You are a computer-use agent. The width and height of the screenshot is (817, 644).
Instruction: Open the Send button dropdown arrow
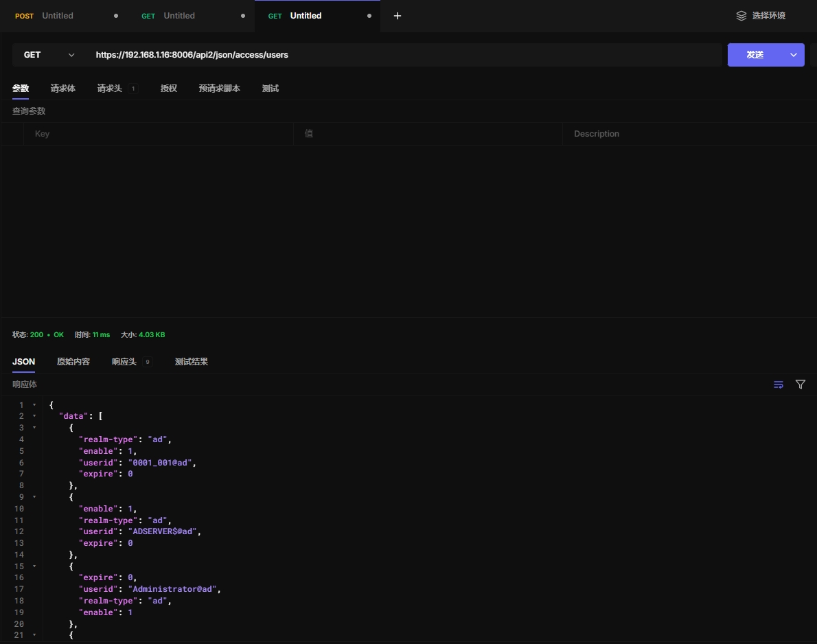[x=794, y=55]
